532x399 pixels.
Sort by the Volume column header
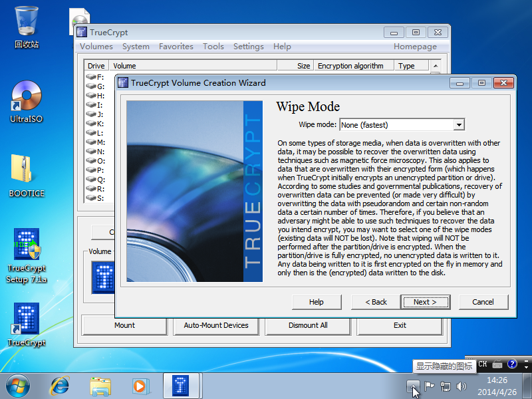(x=194, y=65)
